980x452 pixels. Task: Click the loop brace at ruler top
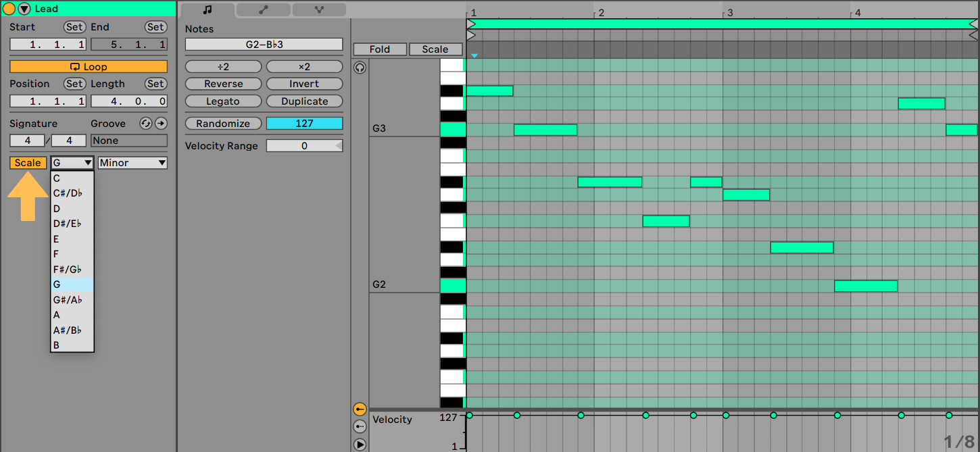click(722, 24)
